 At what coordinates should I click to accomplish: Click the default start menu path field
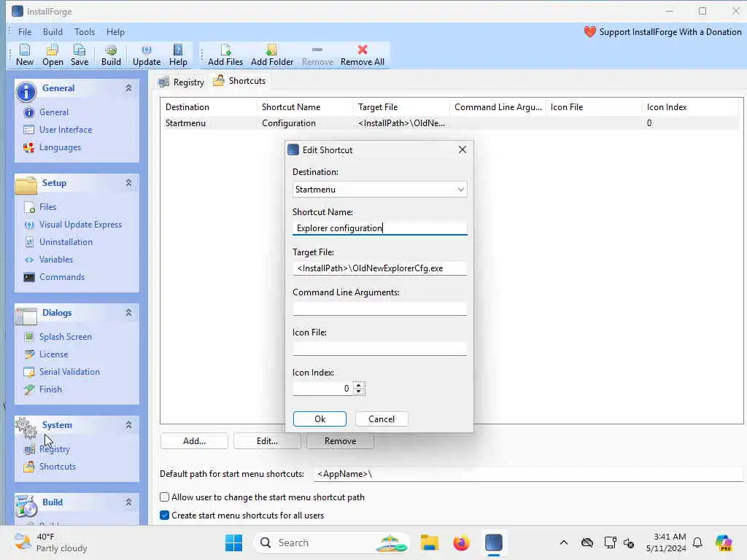pos(528,474)
